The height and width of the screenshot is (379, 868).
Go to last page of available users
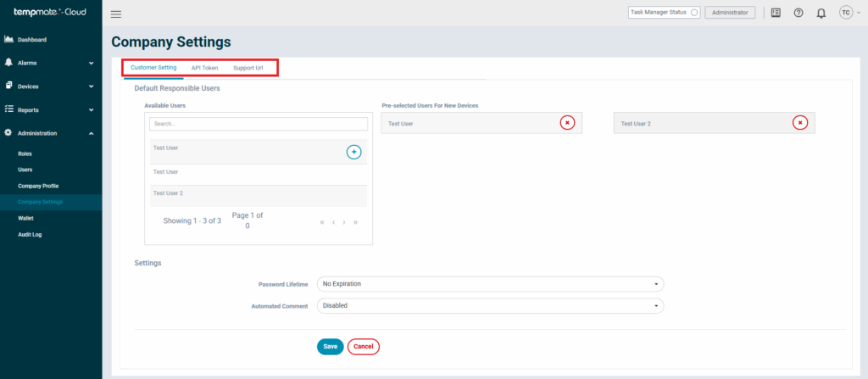tap(355, 222)
